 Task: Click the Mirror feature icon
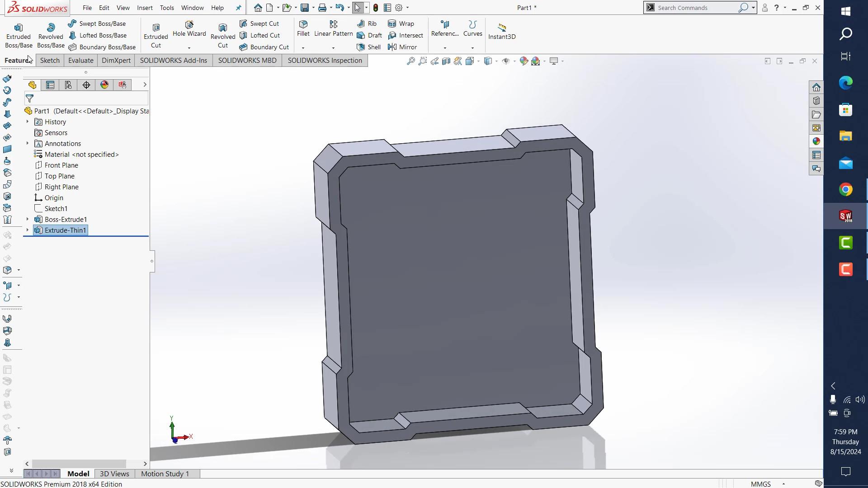402,47
